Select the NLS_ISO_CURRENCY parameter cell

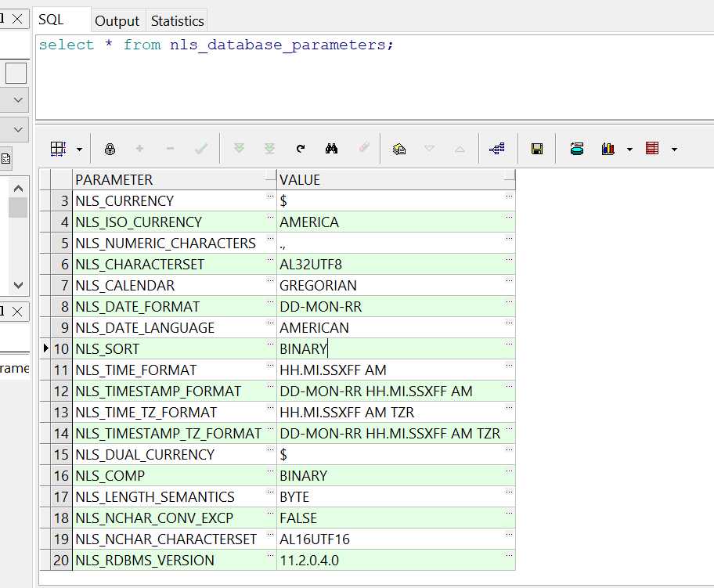point(175,222)
